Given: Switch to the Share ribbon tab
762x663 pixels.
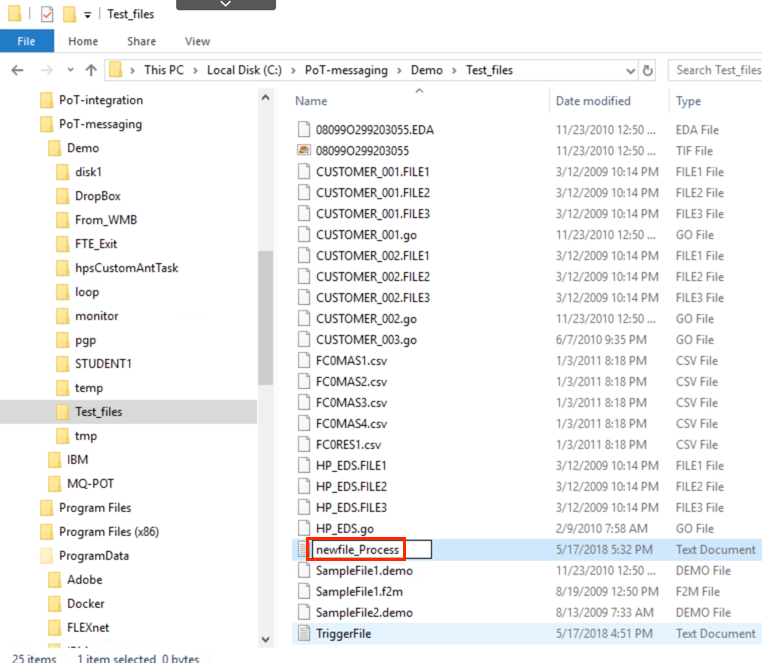Looking at the screenshot, I should (x=141, y=41).
